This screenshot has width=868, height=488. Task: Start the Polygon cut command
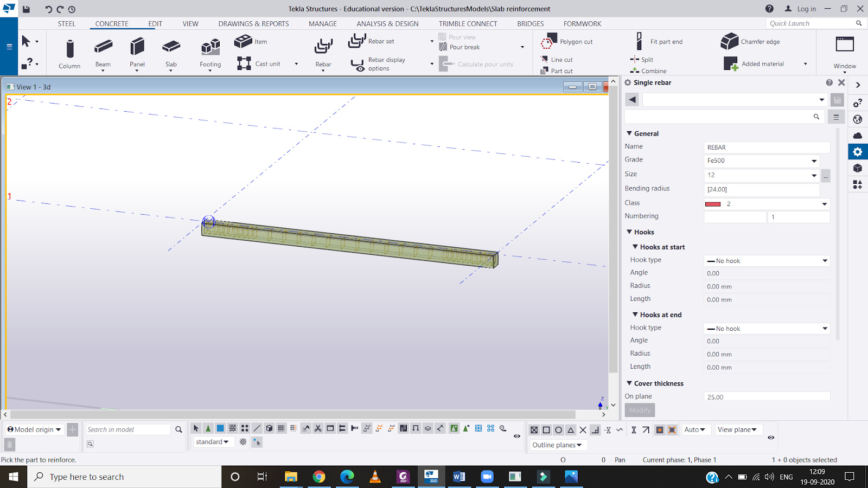point(567,41)
